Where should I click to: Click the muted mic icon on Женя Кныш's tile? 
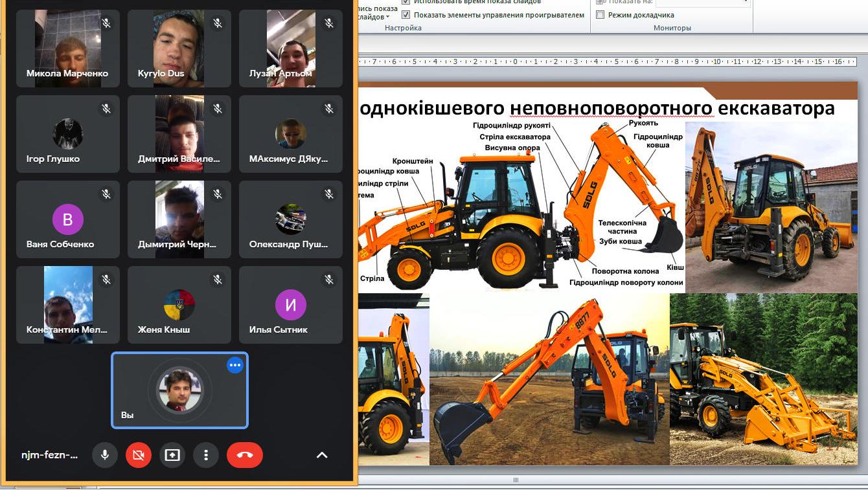point(218,280)
